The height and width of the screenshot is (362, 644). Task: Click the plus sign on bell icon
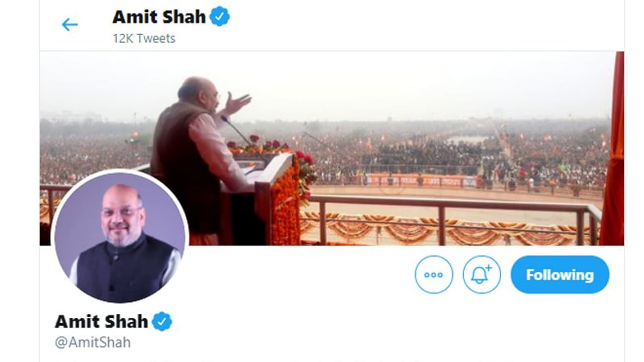pos(489,267)
